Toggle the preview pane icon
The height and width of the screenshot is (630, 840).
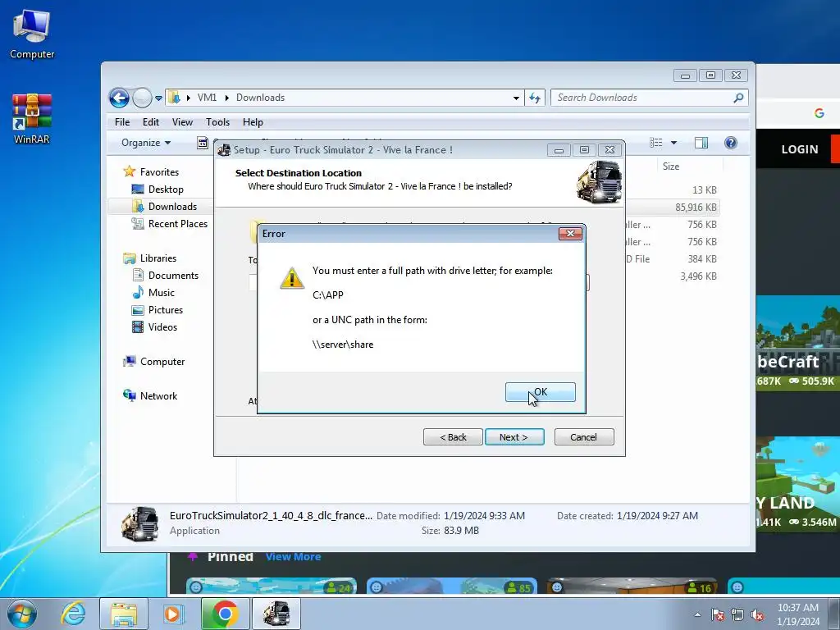point(701,143)
